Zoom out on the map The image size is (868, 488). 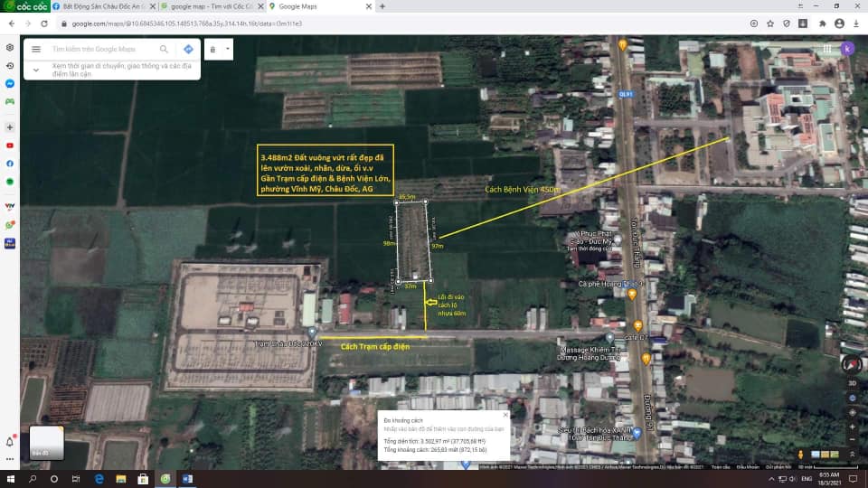coord(852,440)
